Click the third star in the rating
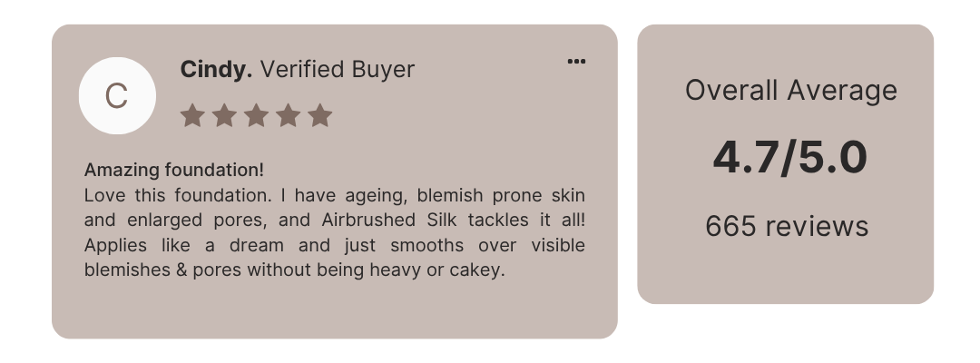The width and height of the screenshot is (980, 363). [256, 115]
